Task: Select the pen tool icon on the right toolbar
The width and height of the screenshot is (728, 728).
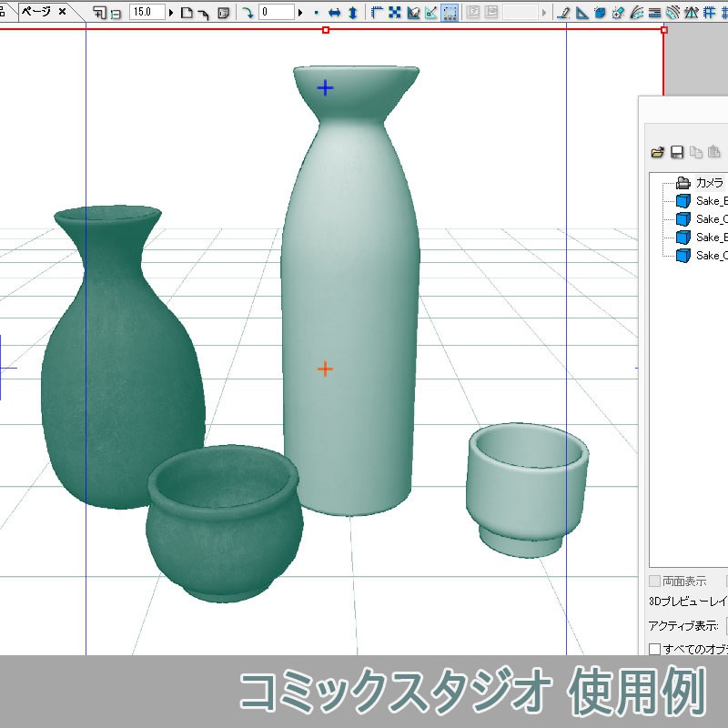Action: coord(562,12)
